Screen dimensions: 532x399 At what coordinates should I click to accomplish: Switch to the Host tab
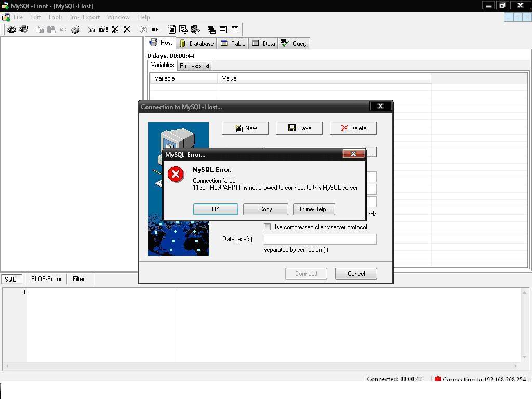[161, 43]
